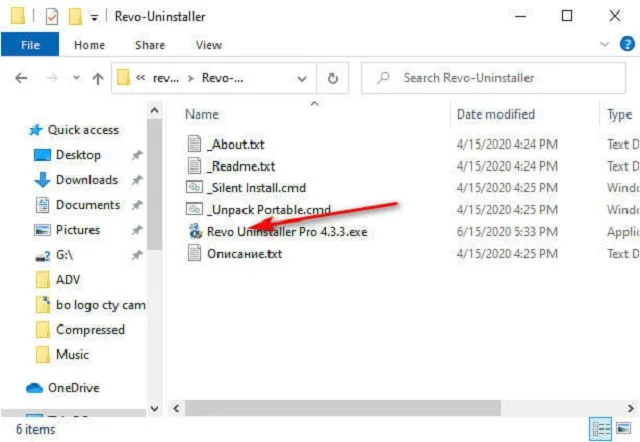640x442 pixels.
Task: Show hidden breadcrumb path with double chevron
Action: (x=140, y=78)
